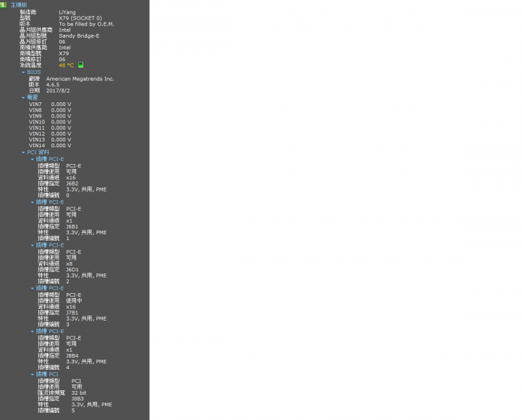Collapse the PCI 資料 section arrow
This screenshot has height=420, width=522.
tap(23, 152)
